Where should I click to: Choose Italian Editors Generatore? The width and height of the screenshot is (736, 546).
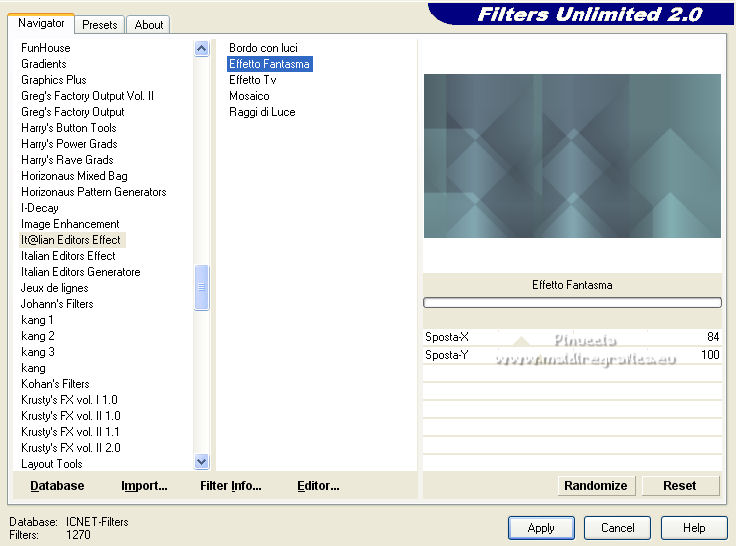(80, 271)
